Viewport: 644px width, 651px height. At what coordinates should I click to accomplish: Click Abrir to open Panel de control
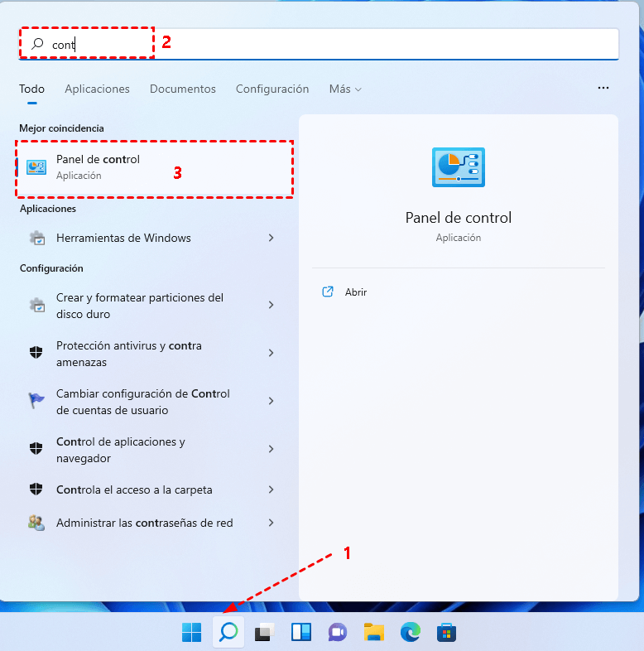355,292
